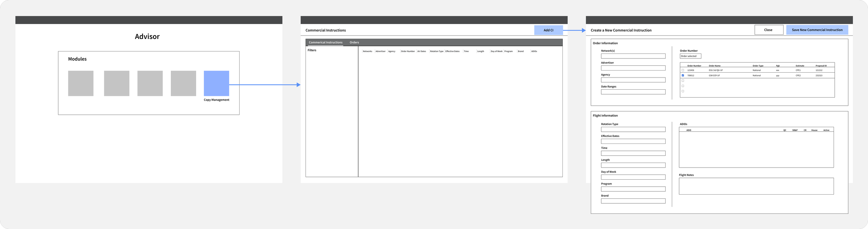Select the GSK EOY UF order name
The width and height of the screenshot is (868, 229).
(x=714, y=75)
